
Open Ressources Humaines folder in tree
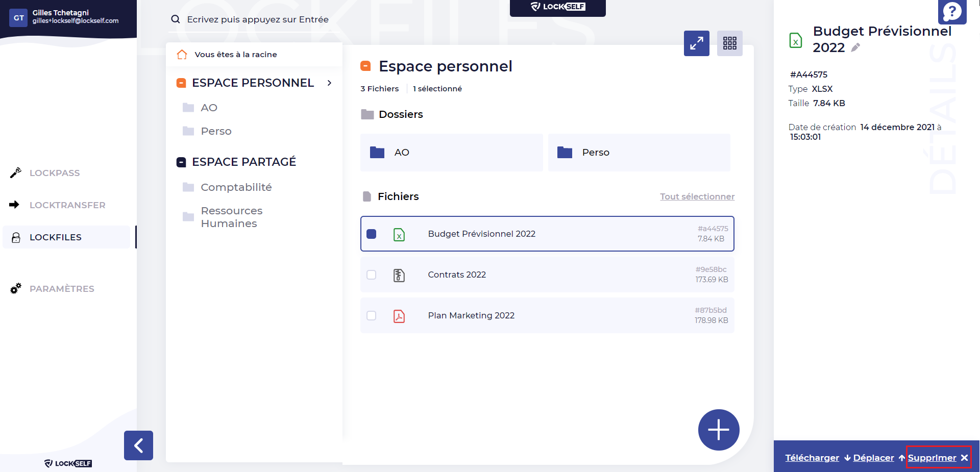click(232, 217)
